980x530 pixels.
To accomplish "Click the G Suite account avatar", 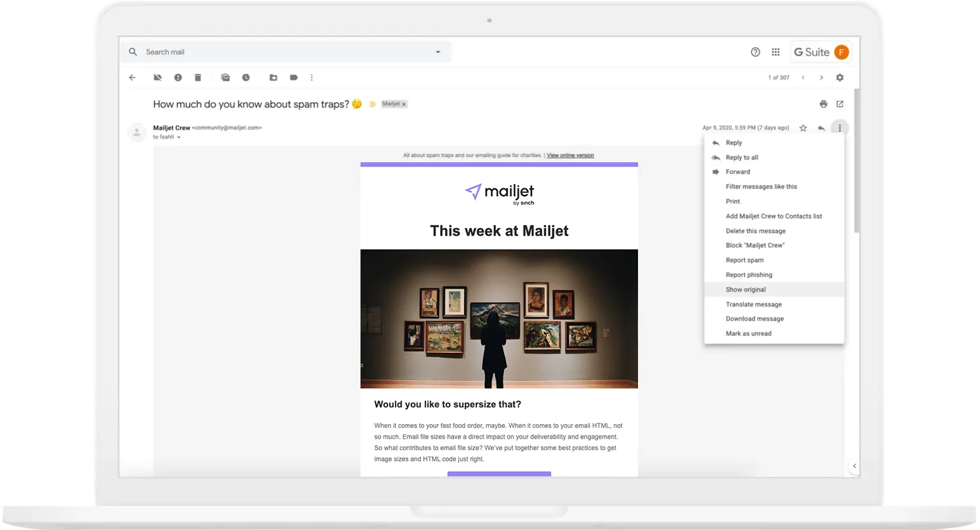I will [842, 52].
